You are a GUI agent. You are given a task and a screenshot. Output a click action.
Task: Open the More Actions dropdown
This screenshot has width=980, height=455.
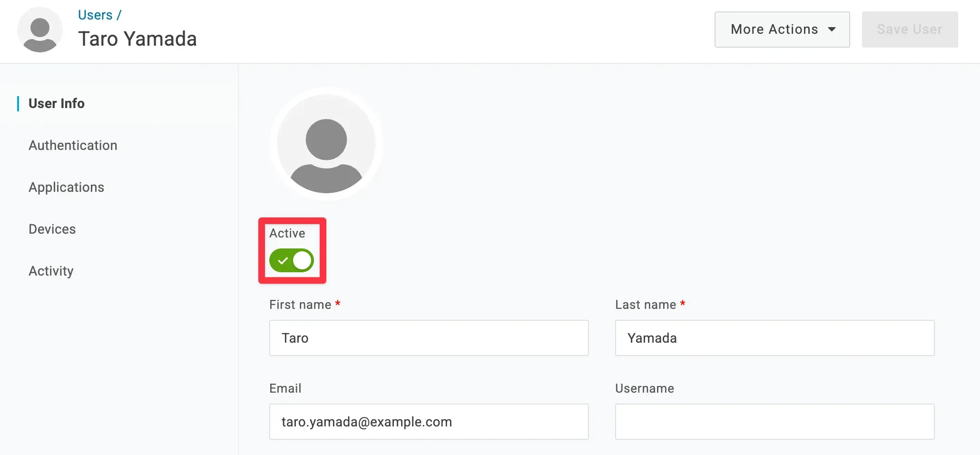pyautogui.click(x=782, y=30)
